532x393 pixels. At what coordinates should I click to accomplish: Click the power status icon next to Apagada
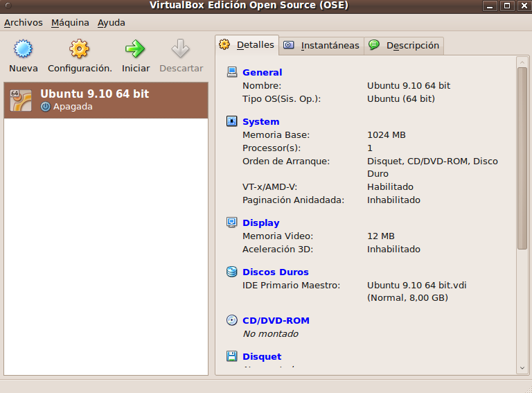tap(46, 107)
